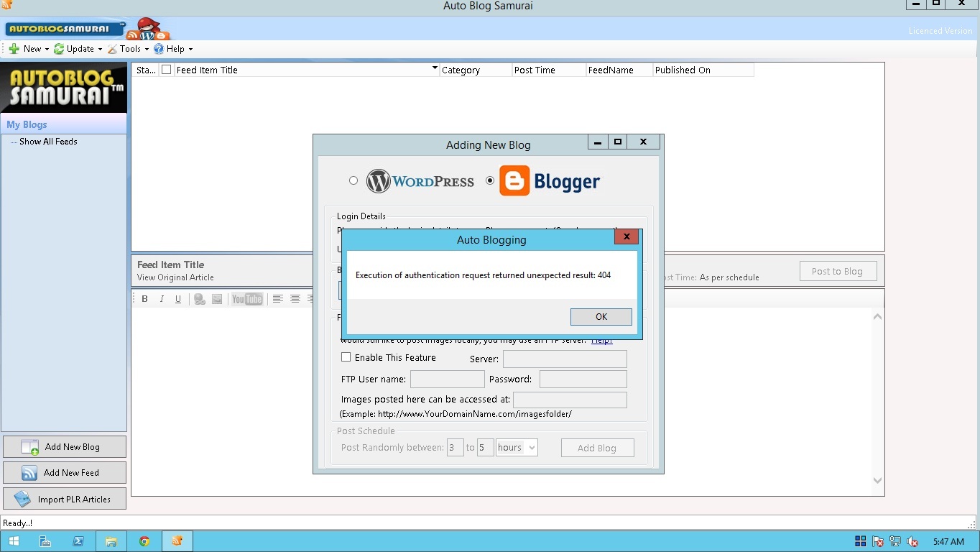Click the Post to Blog button

pyautogui.click(x=837, y=271)
